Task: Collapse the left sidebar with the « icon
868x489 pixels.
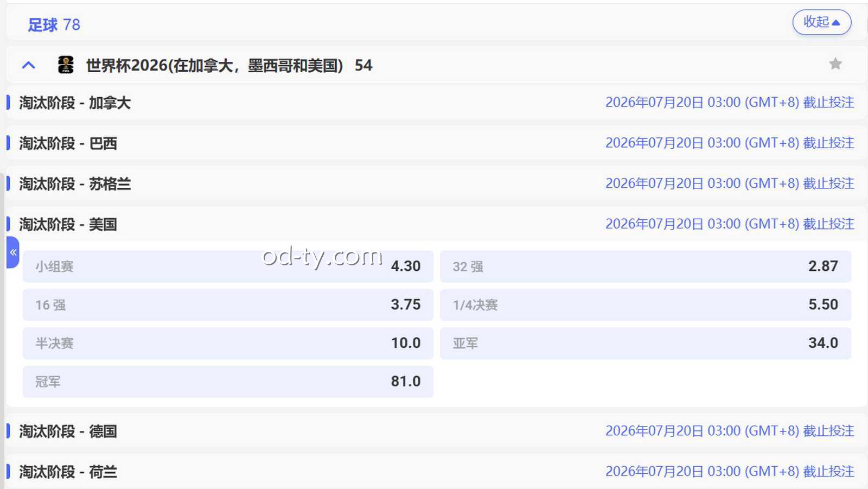Action: 12,252
